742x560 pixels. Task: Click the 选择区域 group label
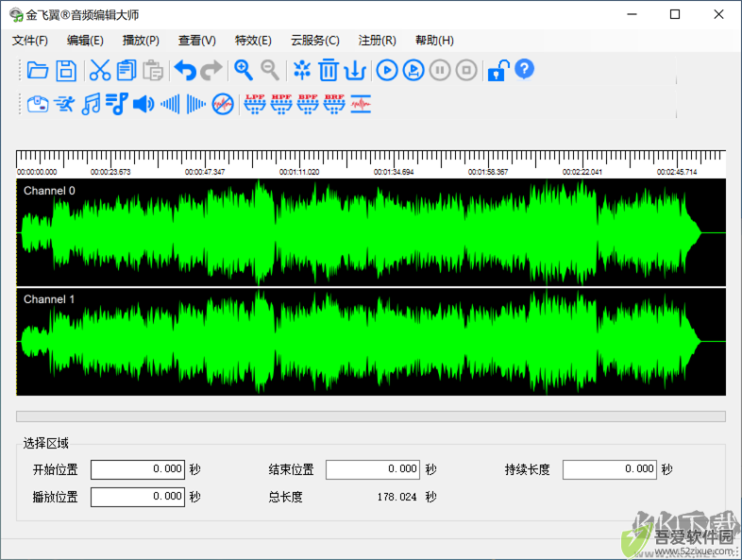[46, 443]
